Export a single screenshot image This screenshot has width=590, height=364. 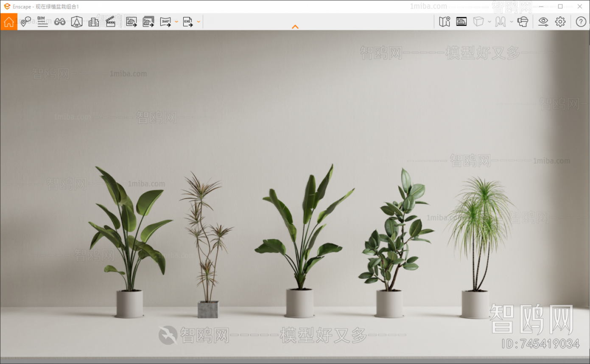pos(131,22)
